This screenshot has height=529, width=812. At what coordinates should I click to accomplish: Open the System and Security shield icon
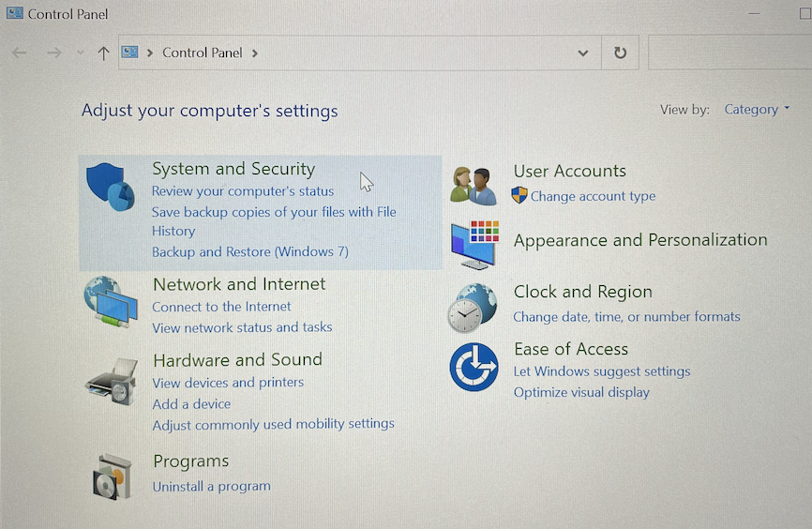[x=111, y=187]
